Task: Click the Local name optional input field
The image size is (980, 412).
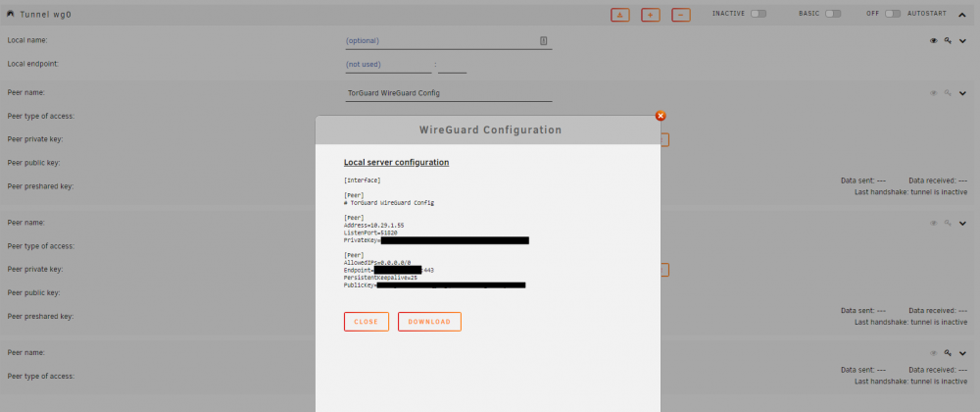Action: pyautogui.click(x=448, y=40)
